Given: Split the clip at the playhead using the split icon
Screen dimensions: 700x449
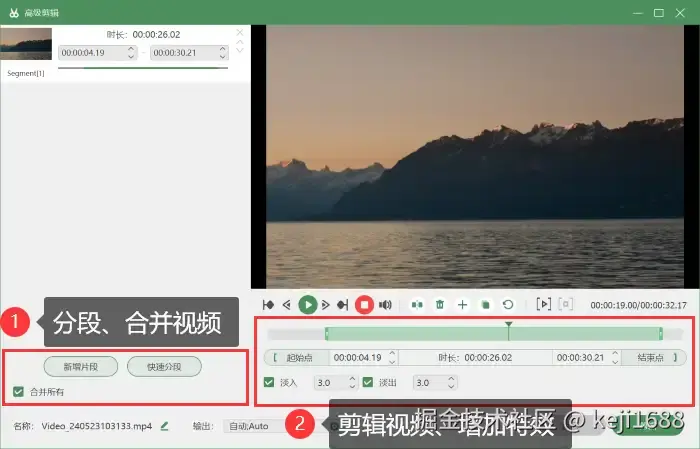Looking at the screenshot, I should [417, 305].
